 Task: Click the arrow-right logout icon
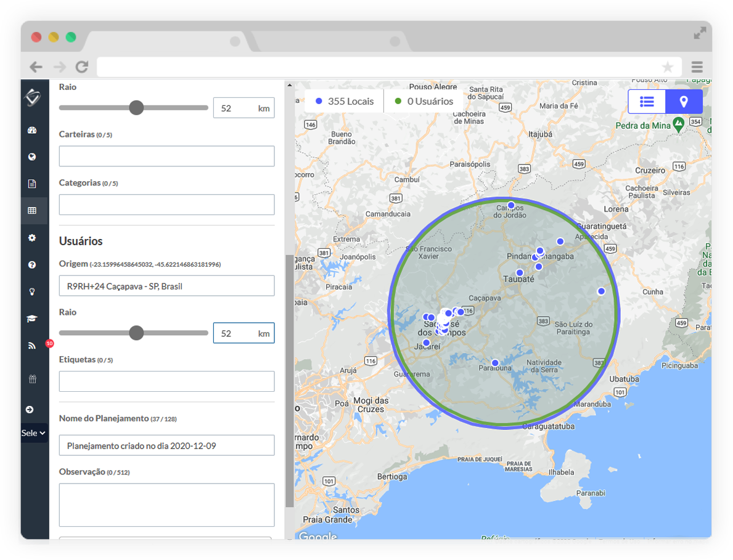pos(30,410)
